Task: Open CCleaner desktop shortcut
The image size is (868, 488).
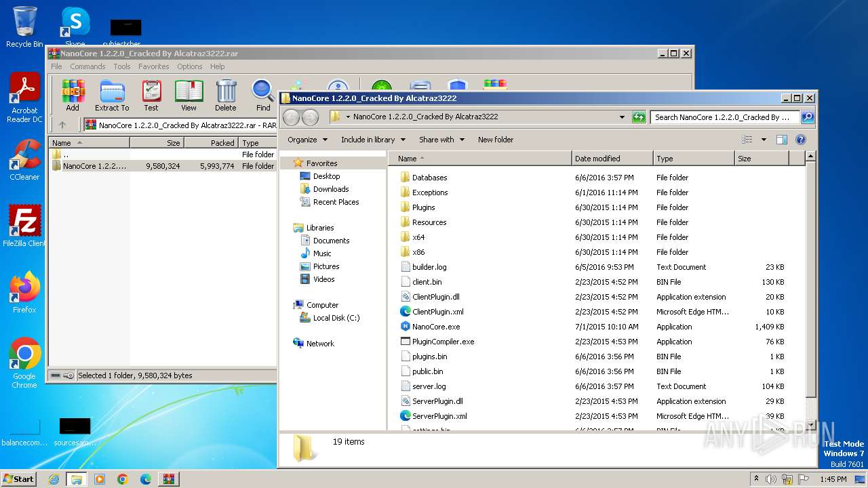Action: (x=24, y=161)
